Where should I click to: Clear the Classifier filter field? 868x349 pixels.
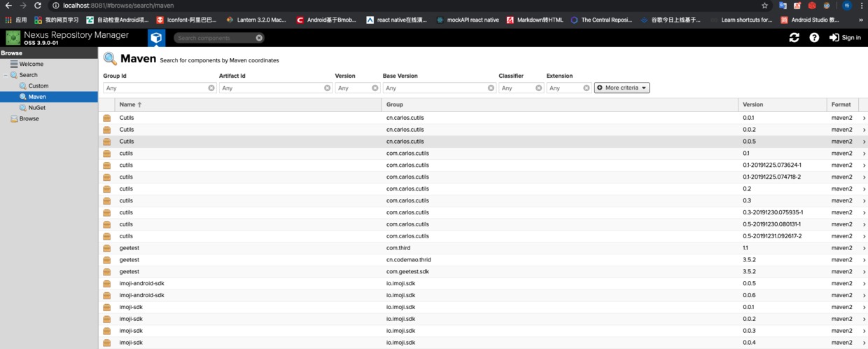[x=538, y=88]
